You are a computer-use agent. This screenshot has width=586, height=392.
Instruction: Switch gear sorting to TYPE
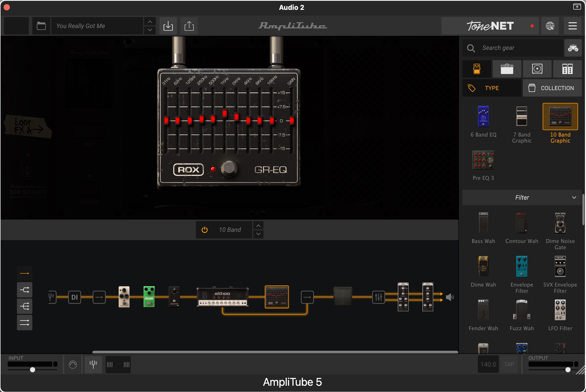pos(492,88)
